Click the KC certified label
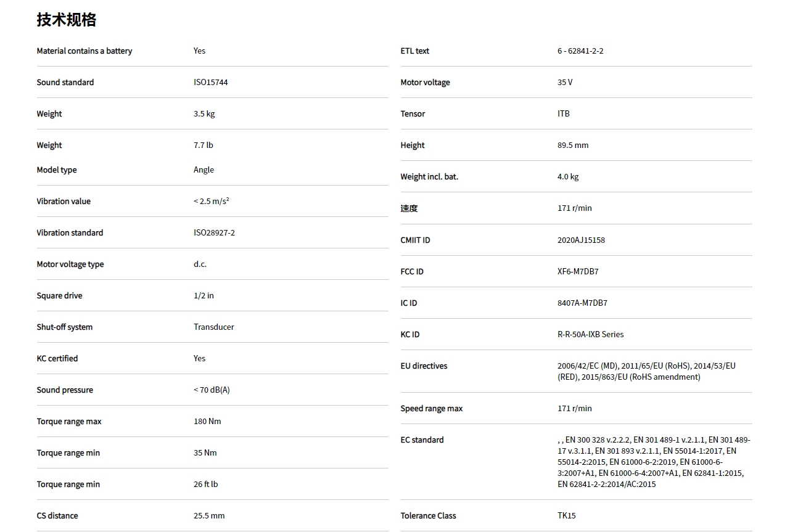The image size is (798, 532). point(57,359)
